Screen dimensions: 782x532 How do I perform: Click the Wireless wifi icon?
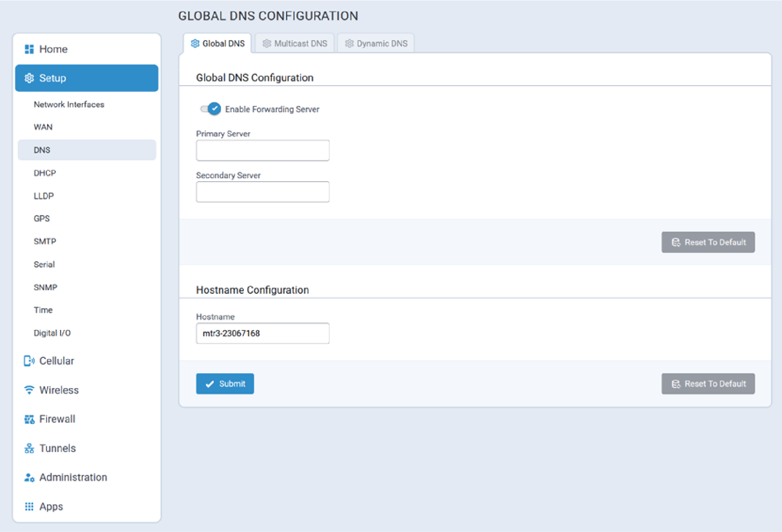(x=29, y=390)
